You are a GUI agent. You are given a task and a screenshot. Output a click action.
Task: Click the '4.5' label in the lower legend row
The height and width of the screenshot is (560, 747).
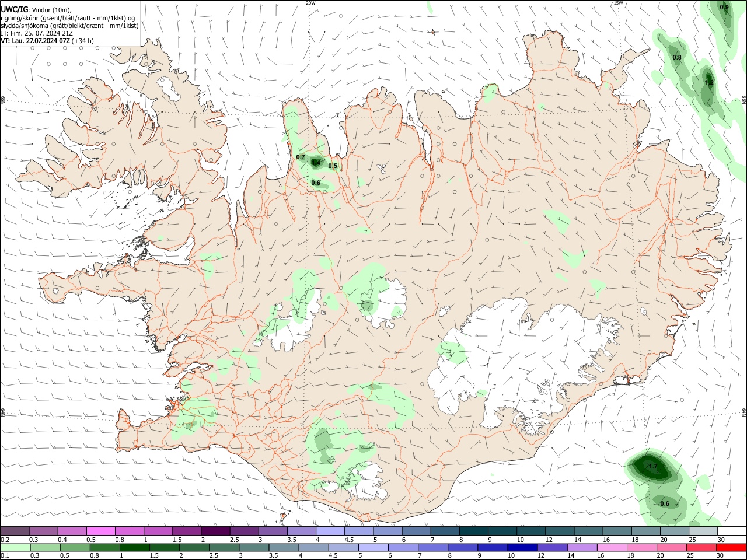333,556
